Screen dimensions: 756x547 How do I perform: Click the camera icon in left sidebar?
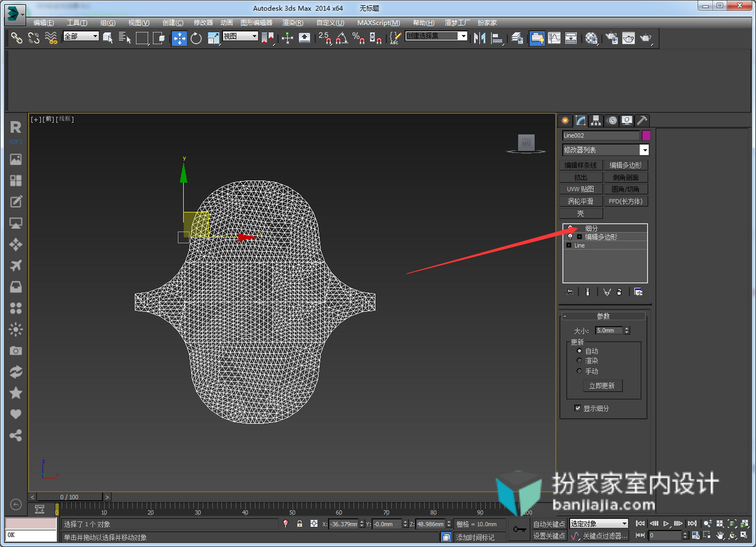16,351
